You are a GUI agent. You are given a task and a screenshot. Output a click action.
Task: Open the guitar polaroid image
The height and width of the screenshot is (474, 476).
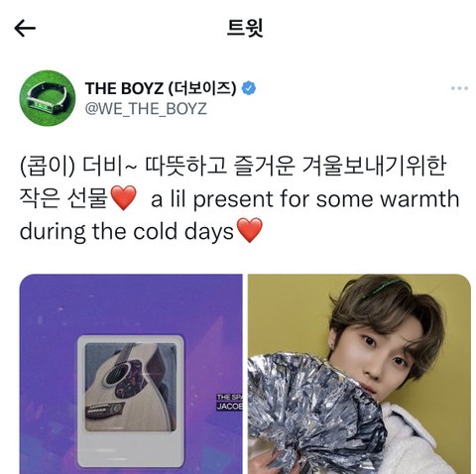tap(131, 374)
